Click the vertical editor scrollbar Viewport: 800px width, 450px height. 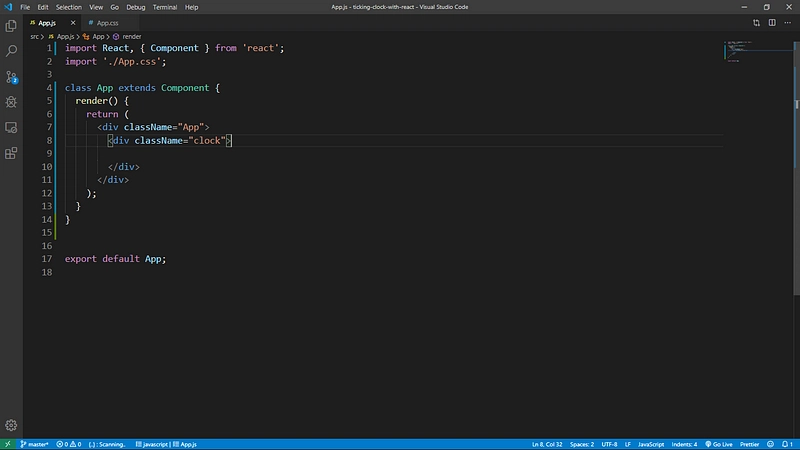[796, 168]
